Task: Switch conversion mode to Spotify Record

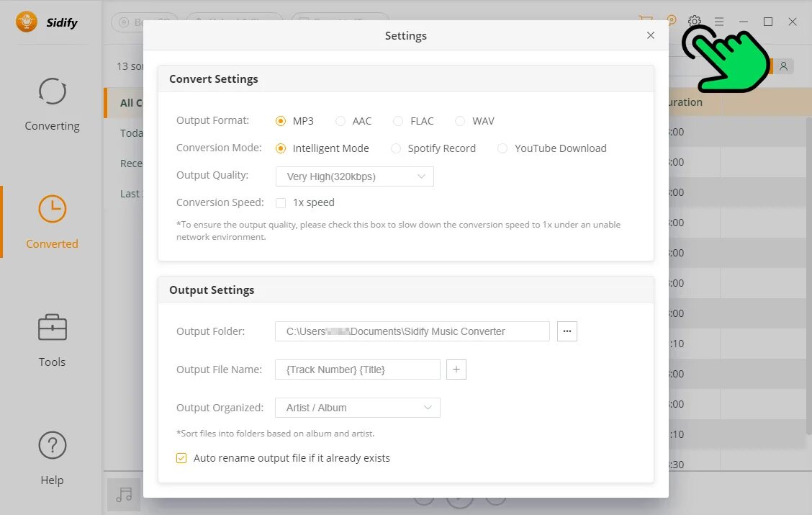Action: 396,148
